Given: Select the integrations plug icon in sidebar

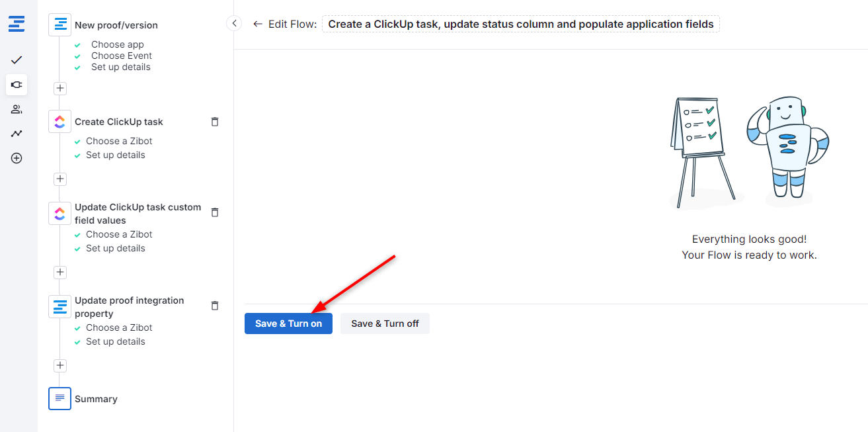Looking at the screenshot, I should [x=17, y=85].
